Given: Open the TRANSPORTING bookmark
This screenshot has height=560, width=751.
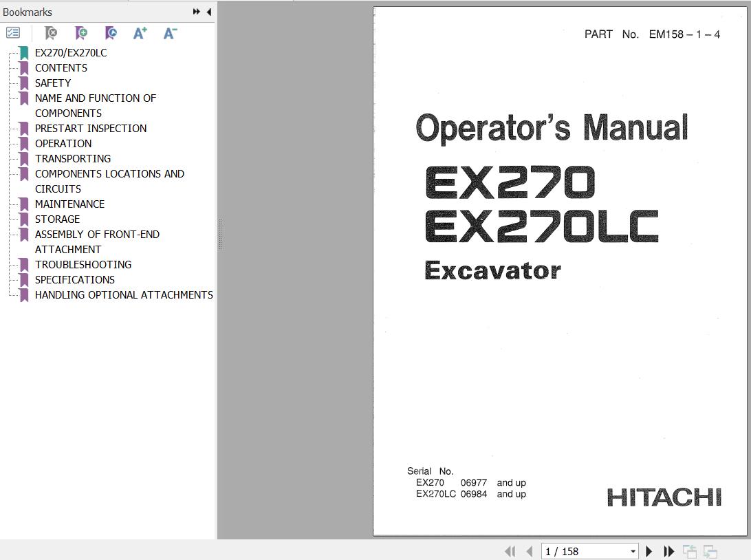Looking at the screenshot, I should click(73, 158).
